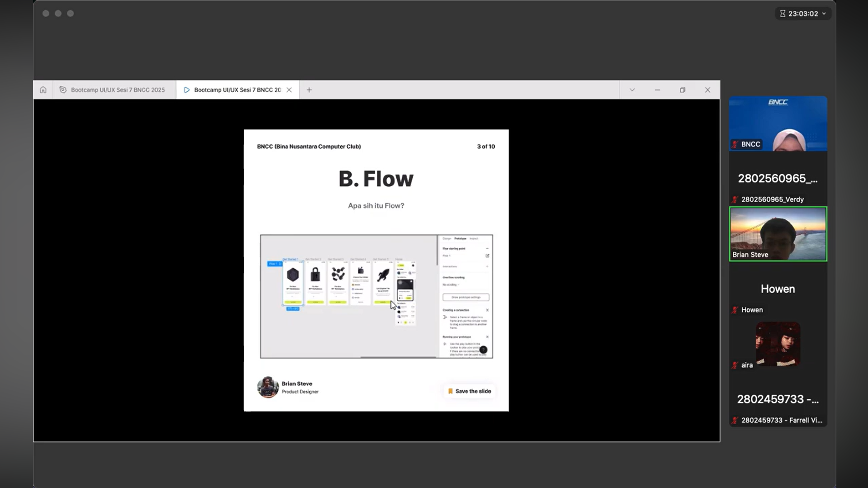Click the plus icon to open new tab
Image resolution: width=868 pixels, height=488 pixels.
(x=309, y=90)
